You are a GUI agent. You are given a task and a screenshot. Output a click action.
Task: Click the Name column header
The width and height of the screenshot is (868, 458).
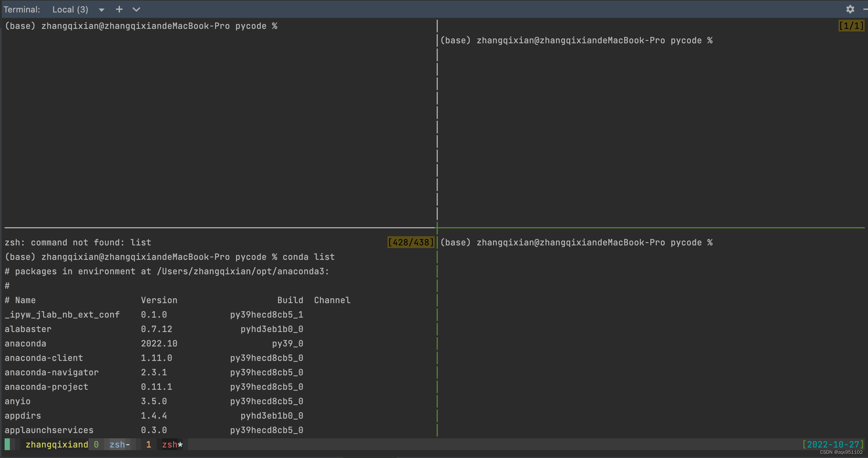click(25, 300)
